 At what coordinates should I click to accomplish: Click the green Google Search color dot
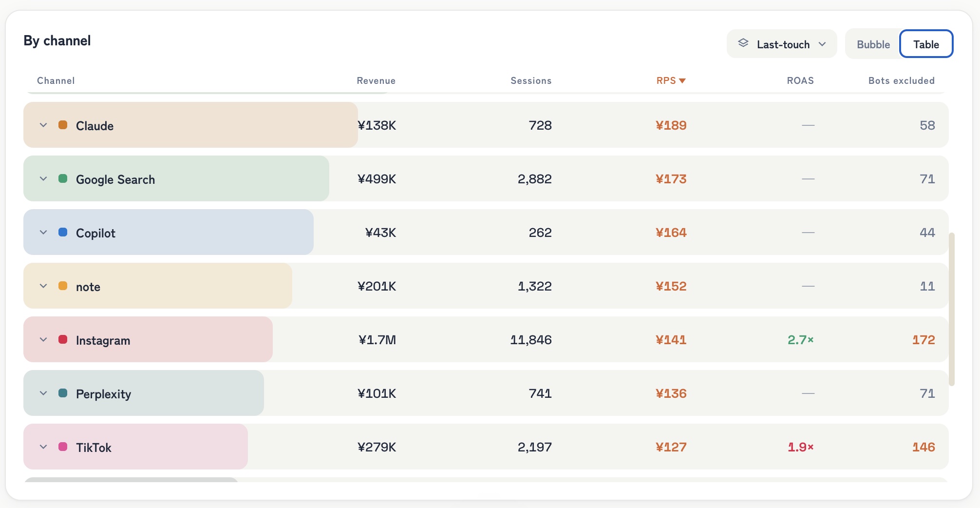(63, 178)
